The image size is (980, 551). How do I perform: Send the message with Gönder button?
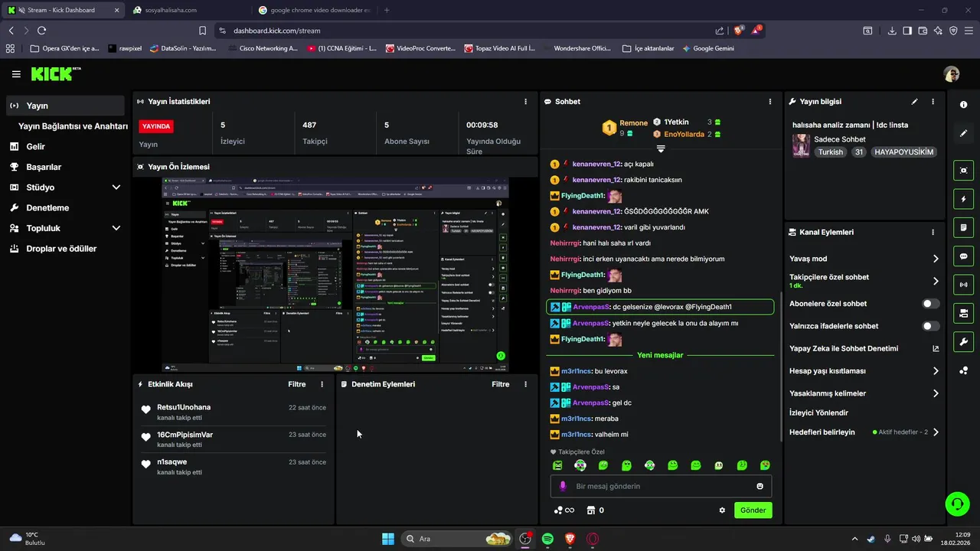coord(753,510)
